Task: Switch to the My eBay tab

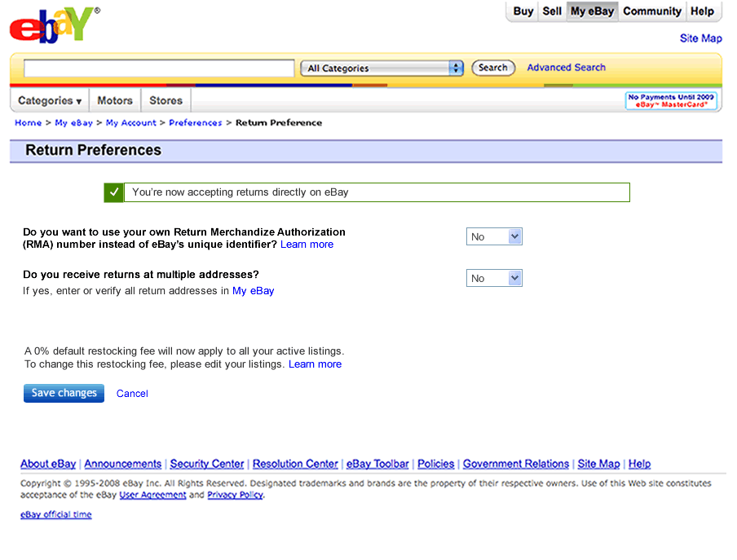Action: tap(592, 11)
